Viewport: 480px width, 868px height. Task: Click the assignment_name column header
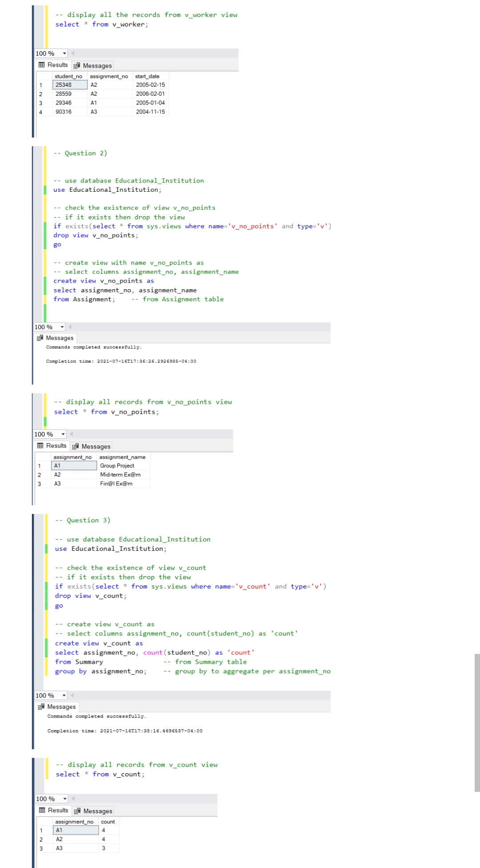click(x=122, y=457)
